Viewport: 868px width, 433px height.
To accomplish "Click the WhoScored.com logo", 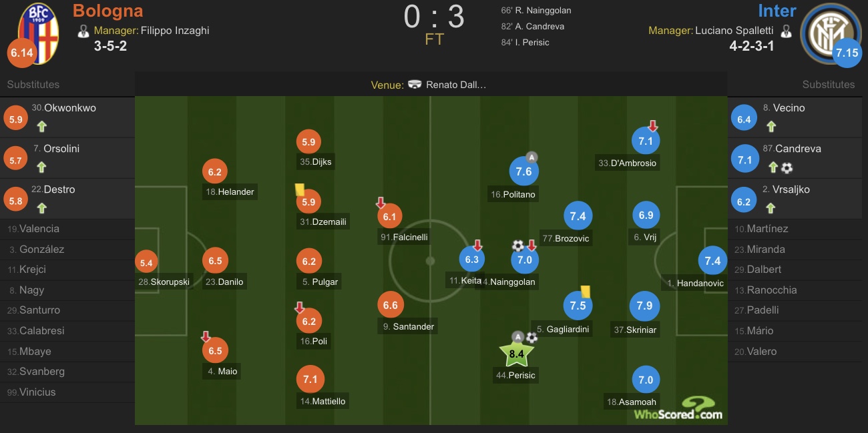I will (x=678, y=408).
